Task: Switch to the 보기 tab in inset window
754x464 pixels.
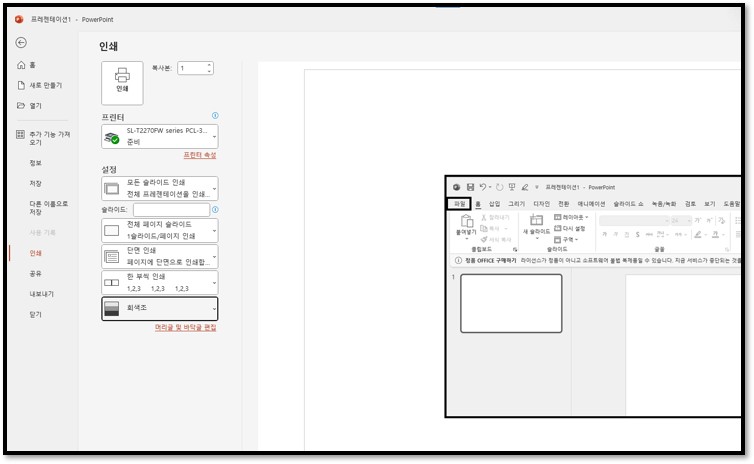Action: (x=710, y=204)
